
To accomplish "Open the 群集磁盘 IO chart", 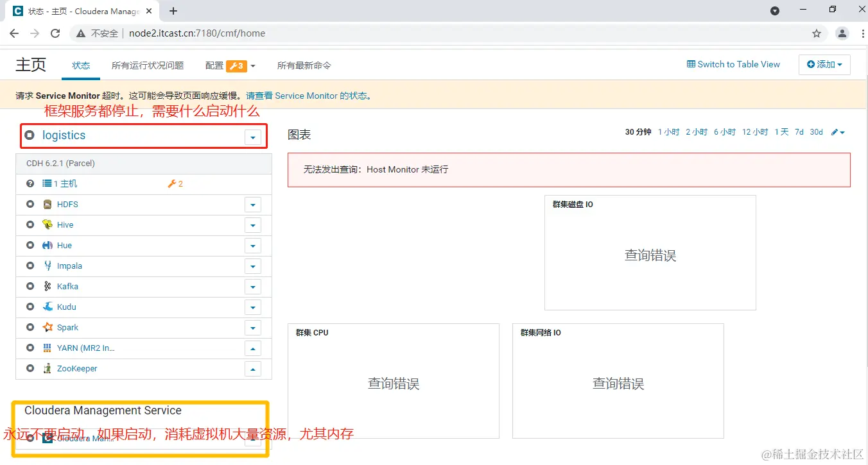I will click(650, 253).
